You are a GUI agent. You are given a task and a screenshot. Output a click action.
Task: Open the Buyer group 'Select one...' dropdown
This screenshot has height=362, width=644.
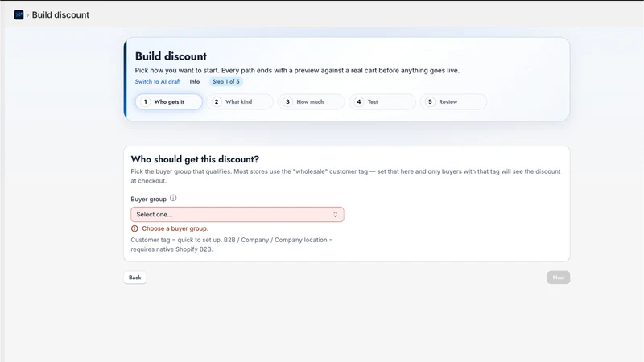pos(237,214)
